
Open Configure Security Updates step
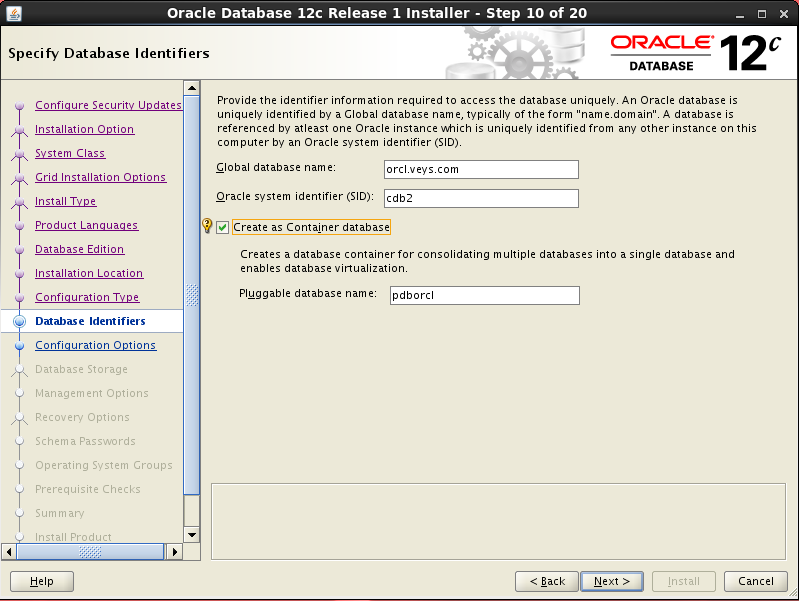(109, 105)
